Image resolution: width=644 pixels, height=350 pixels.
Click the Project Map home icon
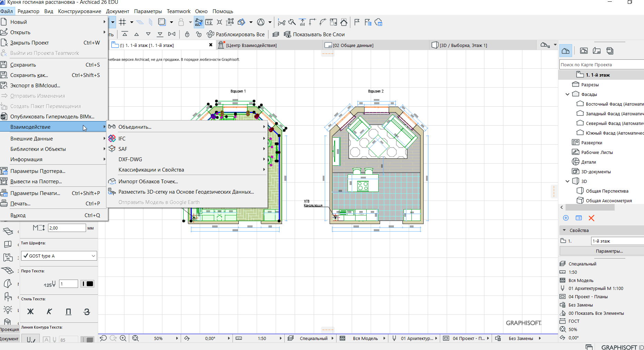566,51
